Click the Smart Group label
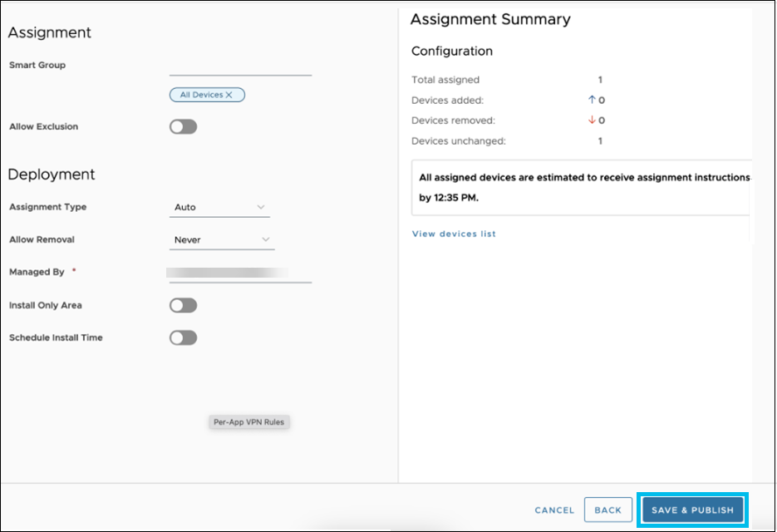This screenshot has width=777, height=532. click(37, 65)
